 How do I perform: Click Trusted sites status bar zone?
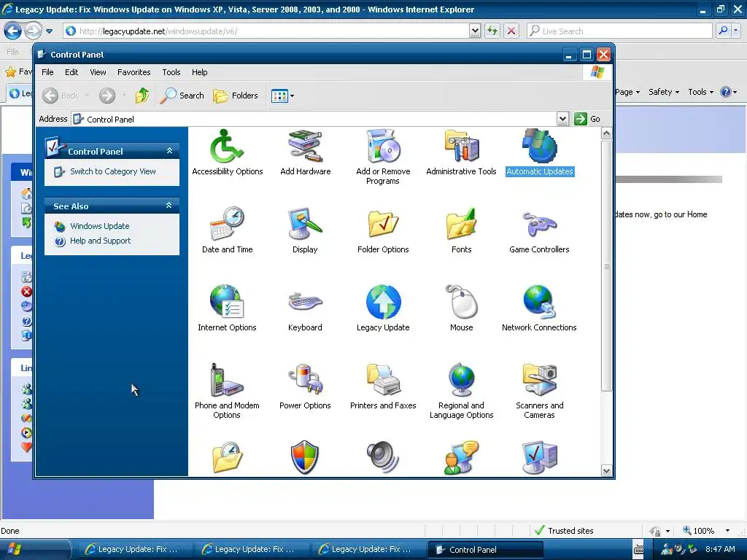click(565, 531)
